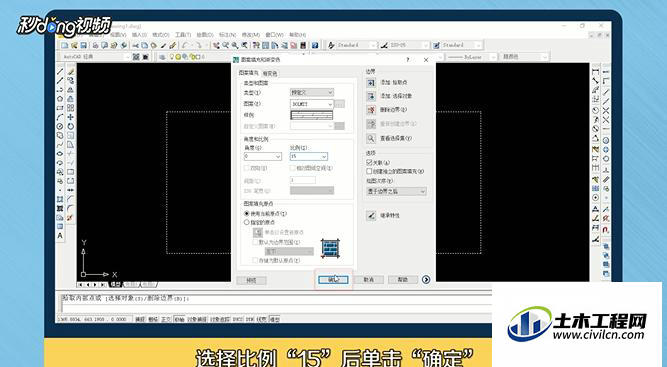The image size is (667, 367).
Task: Open the pattern browse ellipsis button
Action: [x=339, y=104]
